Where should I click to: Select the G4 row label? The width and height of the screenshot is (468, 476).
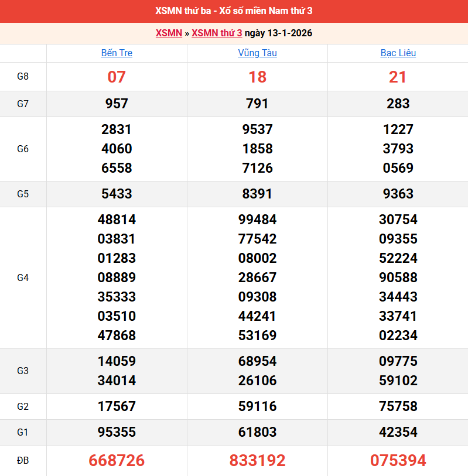pyautogui.click(x=23, y=278)
